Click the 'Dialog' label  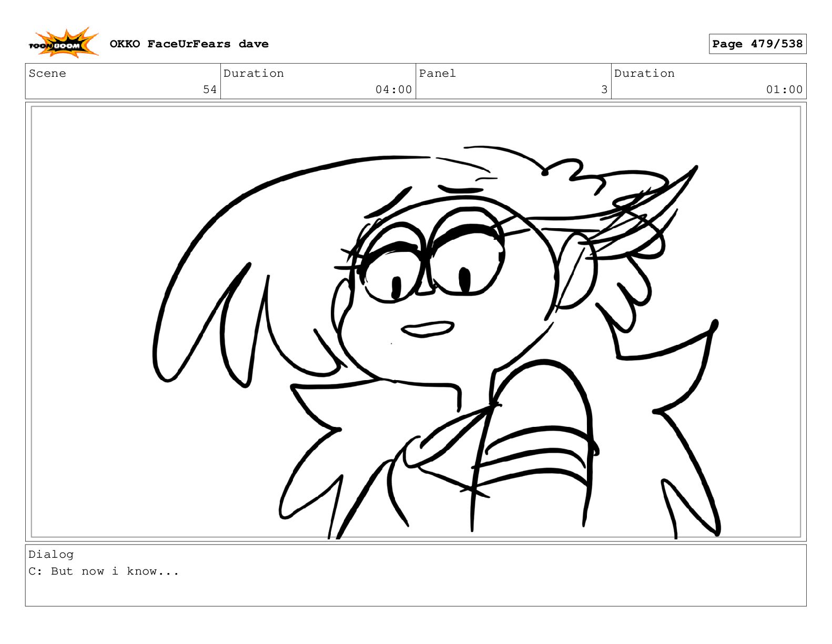(51, 554)
